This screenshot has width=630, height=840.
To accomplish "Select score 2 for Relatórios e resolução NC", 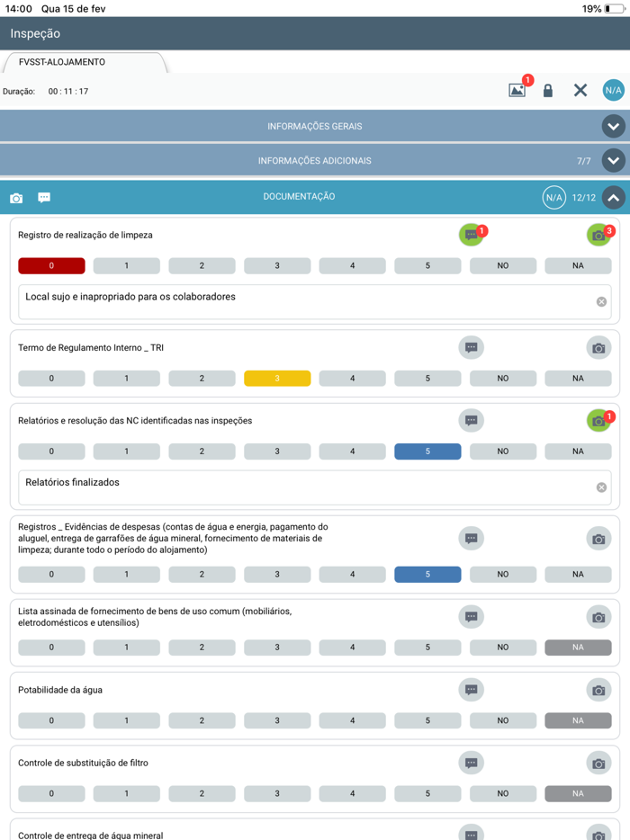I will pyautogui.click(x=202, y=451).
